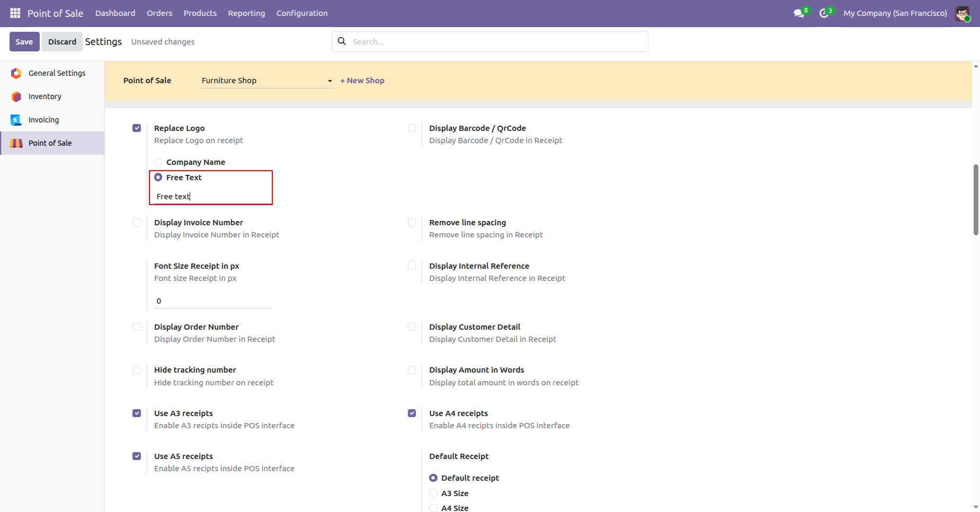Uncheck the Replace Logo checkbox
This screenshot has height=512, width=980.
pyautogui.click(x=137, y=128)
